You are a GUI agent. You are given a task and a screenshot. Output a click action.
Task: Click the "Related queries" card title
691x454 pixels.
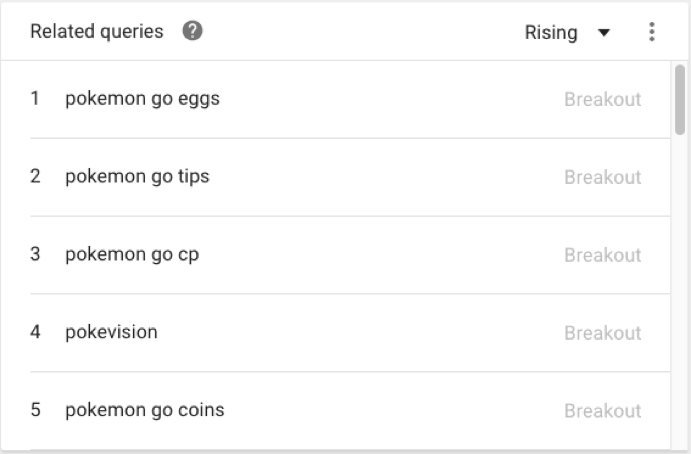pos(96,32)
